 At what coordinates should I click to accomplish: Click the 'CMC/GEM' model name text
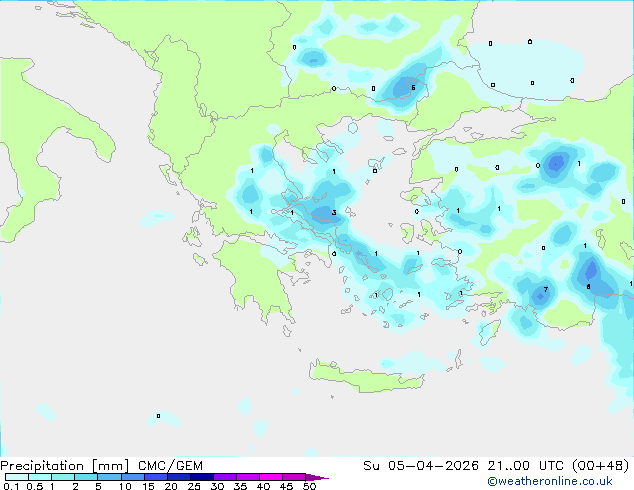coord(170,466)
